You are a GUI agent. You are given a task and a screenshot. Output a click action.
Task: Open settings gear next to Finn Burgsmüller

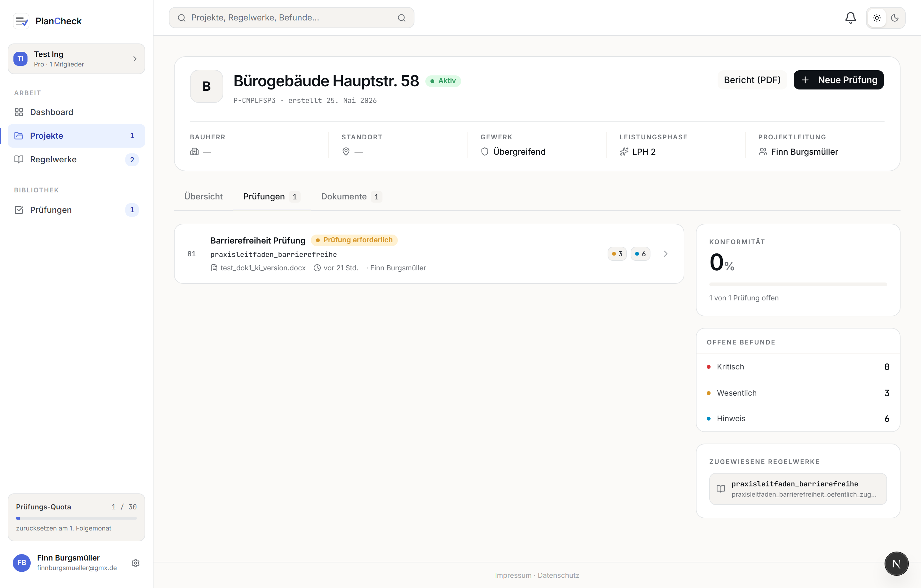(135, 563)
